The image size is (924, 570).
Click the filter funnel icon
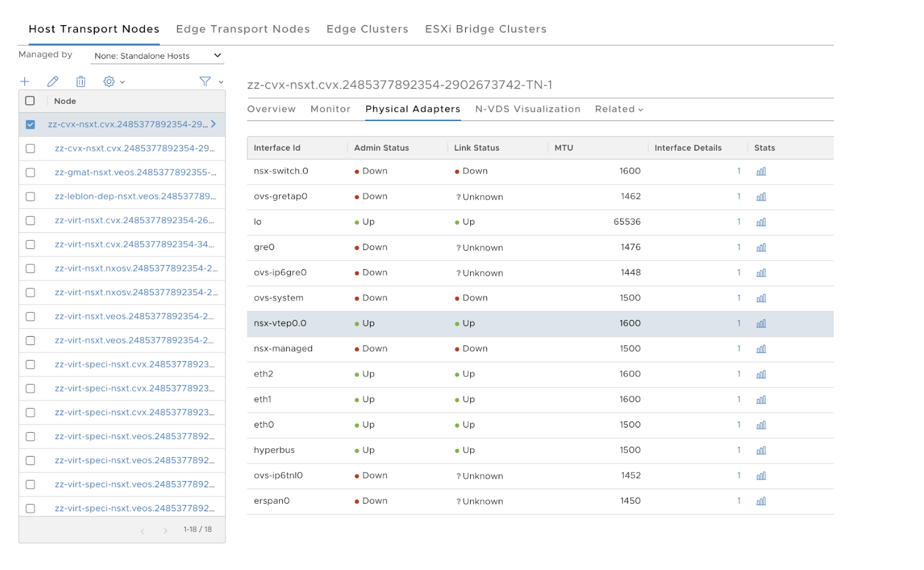(205, 81)
